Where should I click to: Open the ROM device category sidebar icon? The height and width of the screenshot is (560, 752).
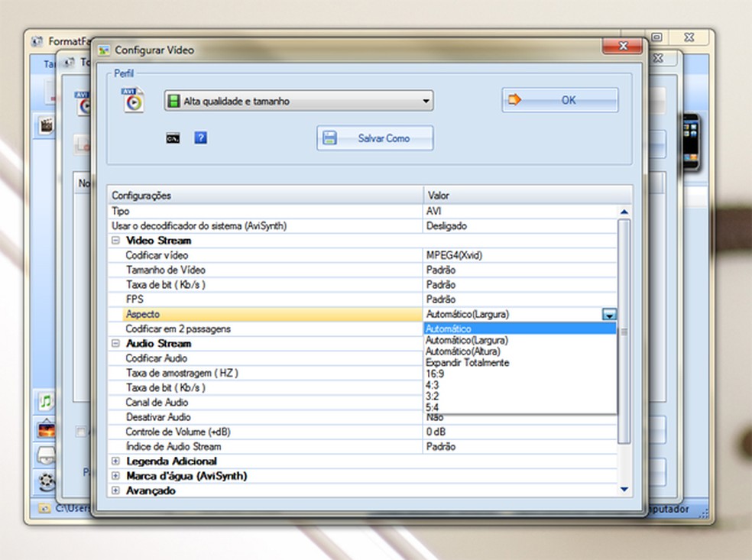point(47,455)
